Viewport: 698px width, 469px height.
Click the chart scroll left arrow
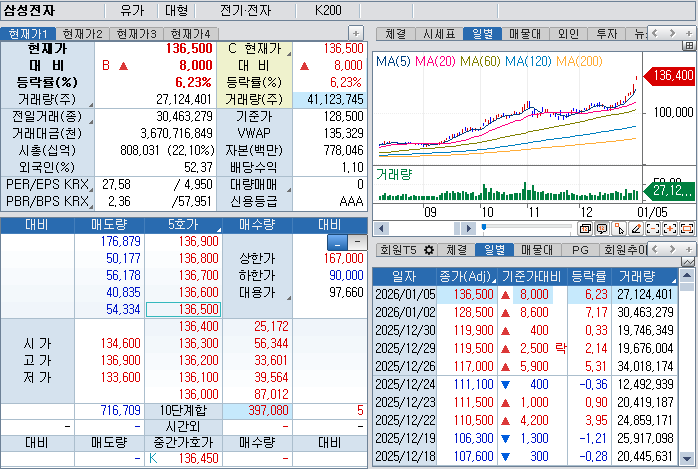pos(381,229)
